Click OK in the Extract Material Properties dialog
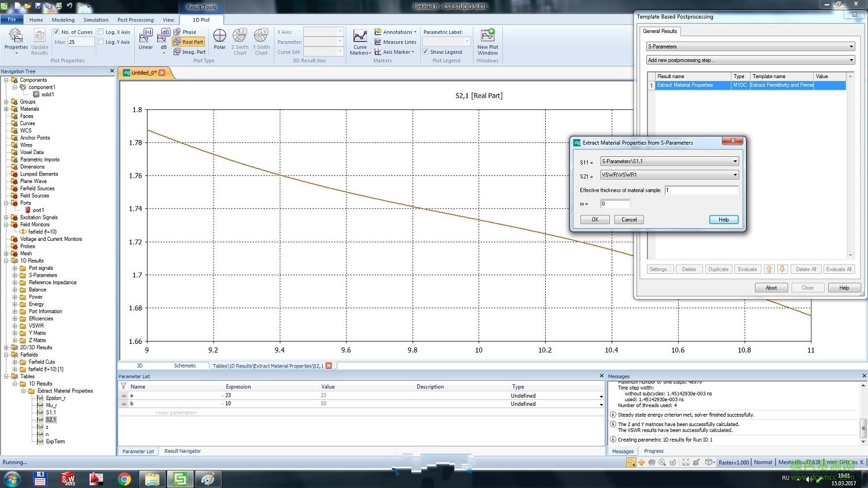 [x=595, y=219]
